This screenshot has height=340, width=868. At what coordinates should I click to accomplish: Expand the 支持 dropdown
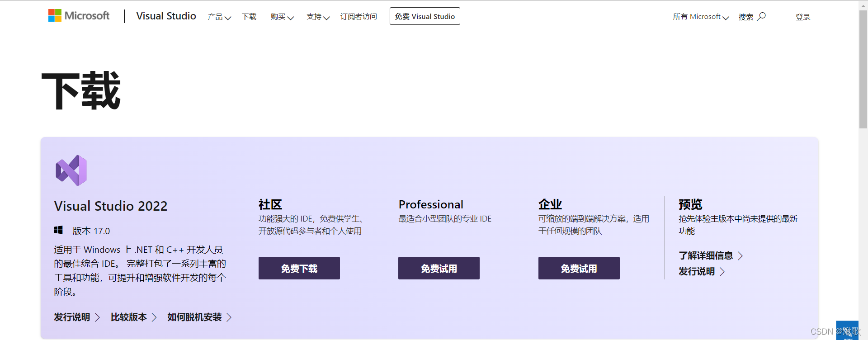(318, 17)
